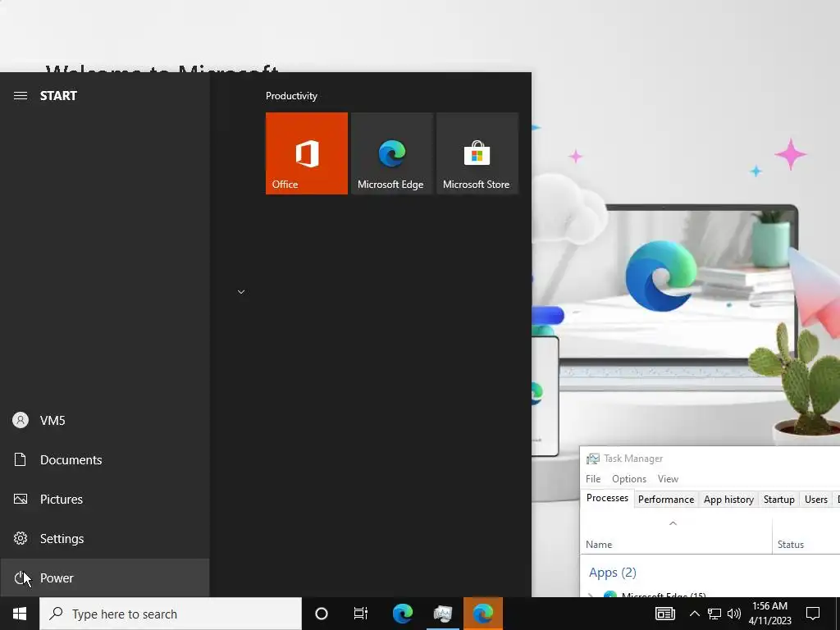The width and height of the screenshot is (840, 630).
Task: Open the Microsoft Store tile
Action: (477, 153)
